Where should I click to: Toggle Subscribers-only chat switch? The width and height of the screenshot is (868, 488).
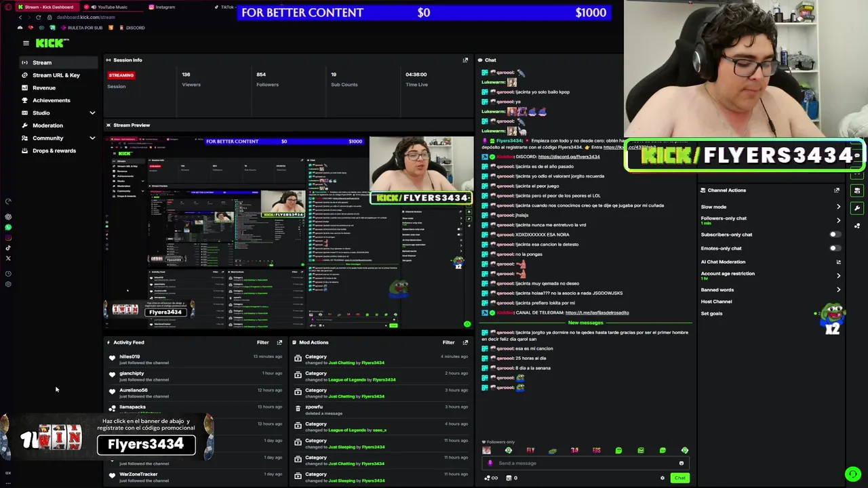(834, 235)
